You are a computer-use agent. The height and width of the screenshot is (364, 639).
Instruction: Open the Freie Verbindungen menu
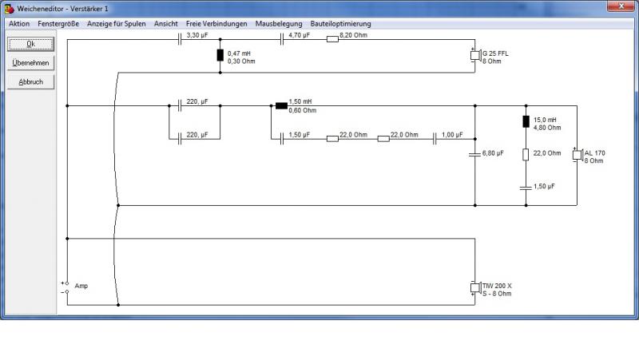pos(216,24)
